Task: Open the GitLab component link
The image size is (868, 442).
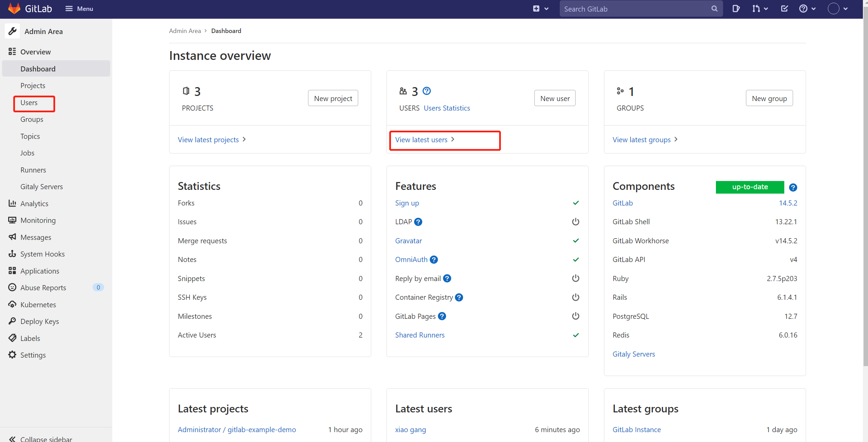Action: [622, 203]
